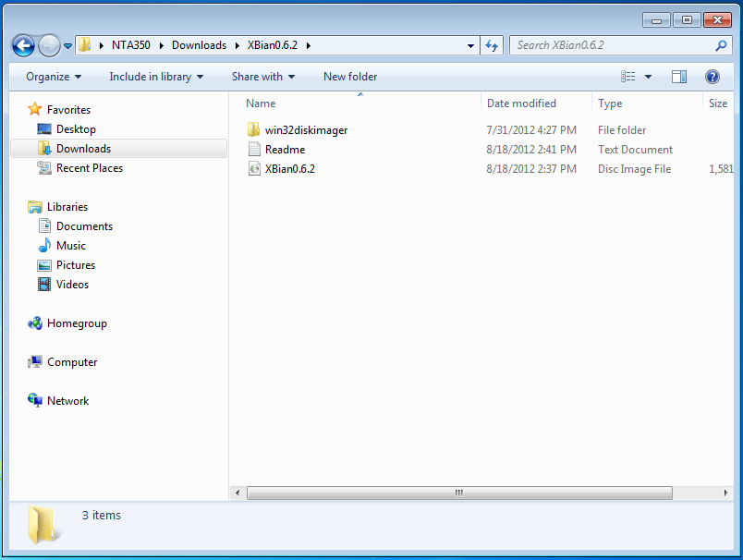743x560 pixels.
Task: Click the date 7/31/2012 4:27 PM
Action: pos(531,130)
